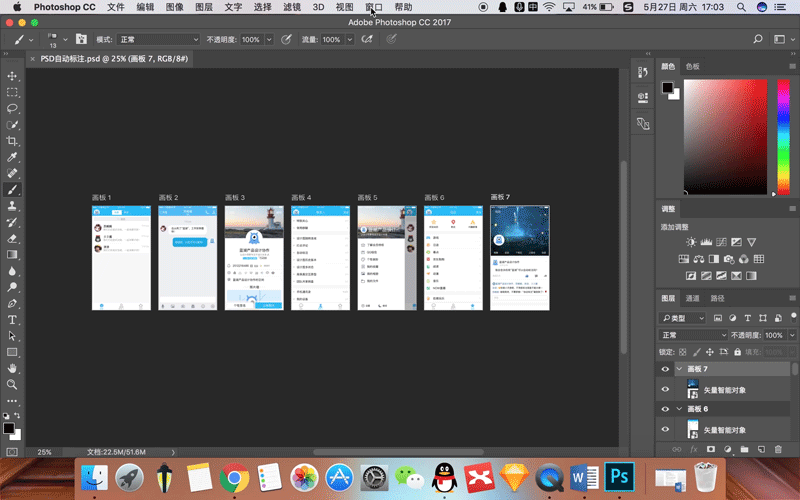Select the Rectangle shape tool
This screenshot has height=500, width=800.
click(12, 352)
